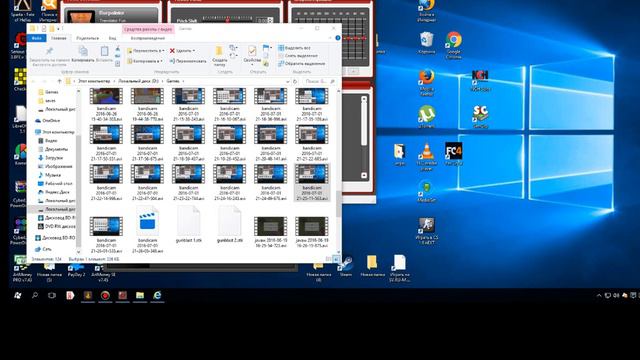Screen dimensions: 640x360
Task: Click the Pin to Quick Access ribbon icon
Action: pos(49,51)
